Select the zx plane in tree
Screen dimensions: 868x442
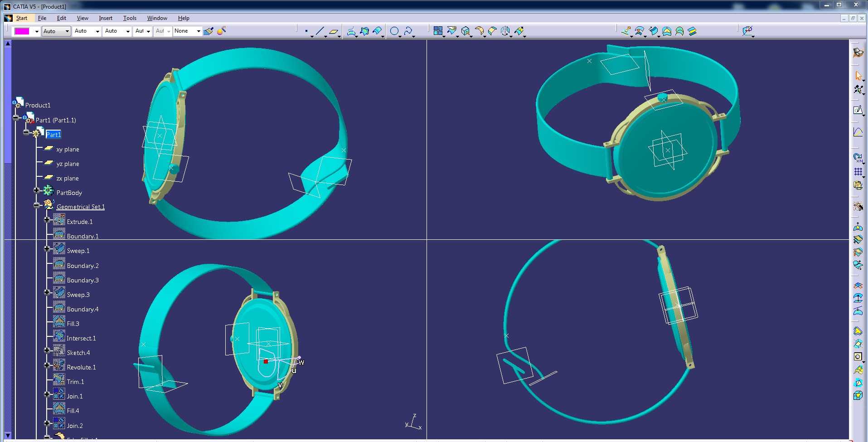pyautogui.click(x=68, y=178)
